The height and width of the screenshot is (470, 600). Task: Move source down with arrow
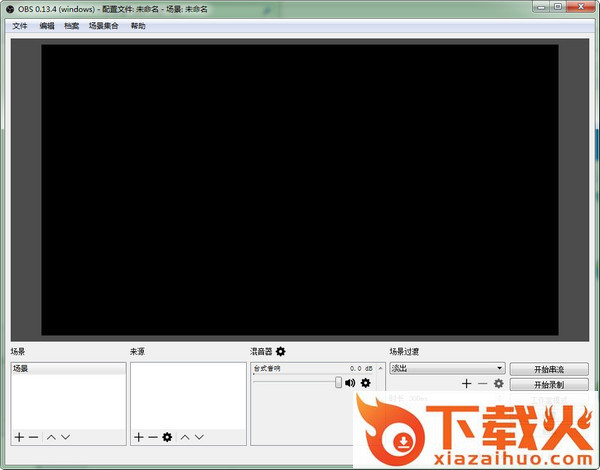tap(199, 437)
